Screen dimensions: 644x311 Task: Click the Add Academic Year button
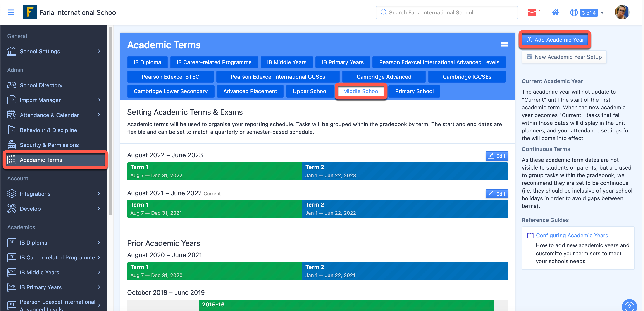click(555, 40)
